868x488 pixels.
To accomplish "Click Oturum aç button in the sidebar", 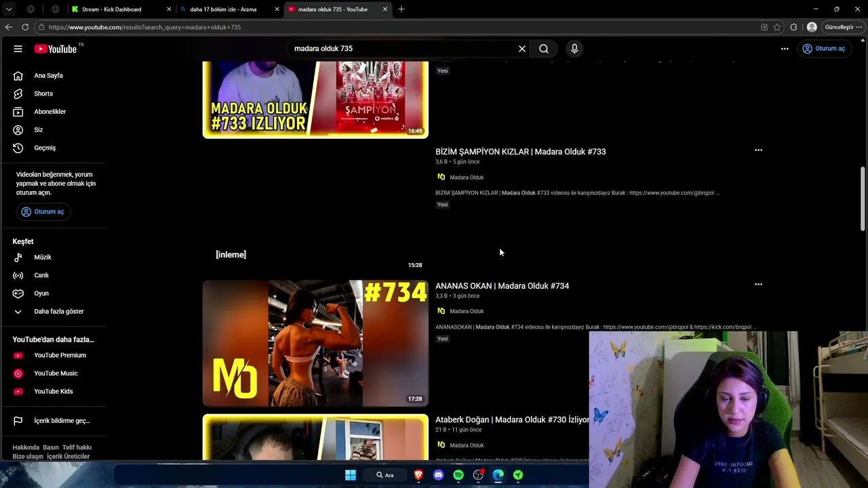I will [42, 211].
